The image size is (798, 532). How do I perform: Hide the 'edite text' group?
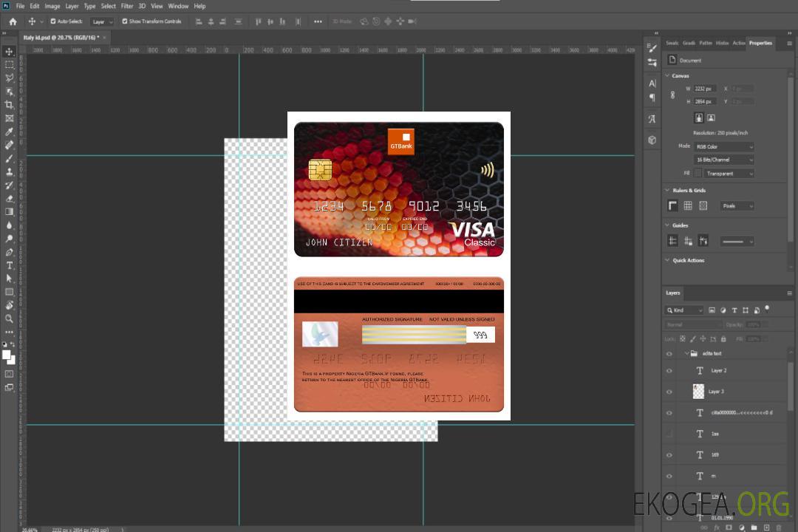click(x=669, y=354)
